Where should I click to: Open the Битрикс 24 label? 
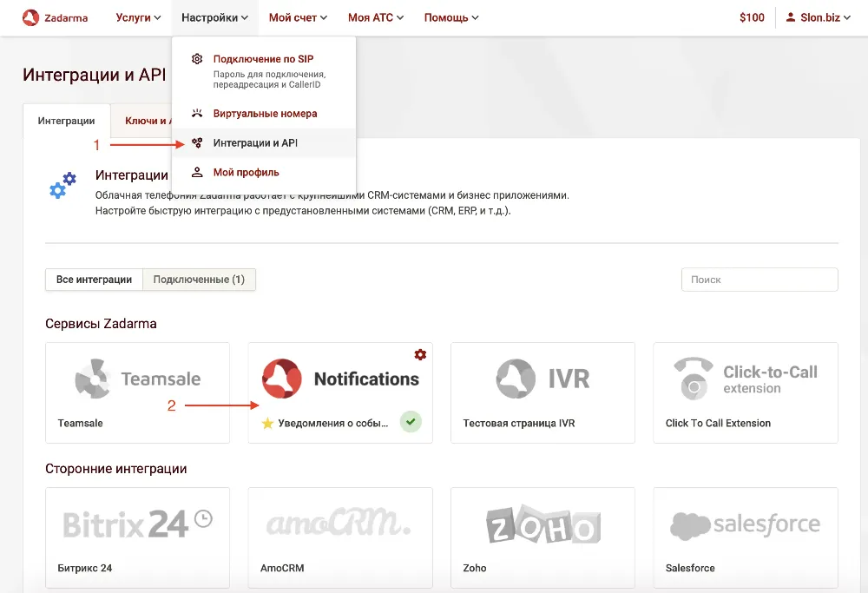click(85, 568)
